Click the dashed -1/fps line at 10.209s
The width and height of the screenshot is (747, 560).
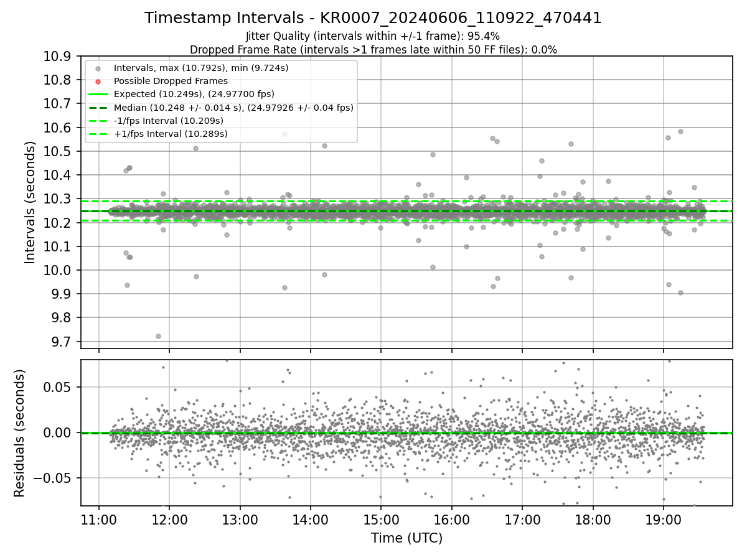pyautogui.click(x=406, y=220)
